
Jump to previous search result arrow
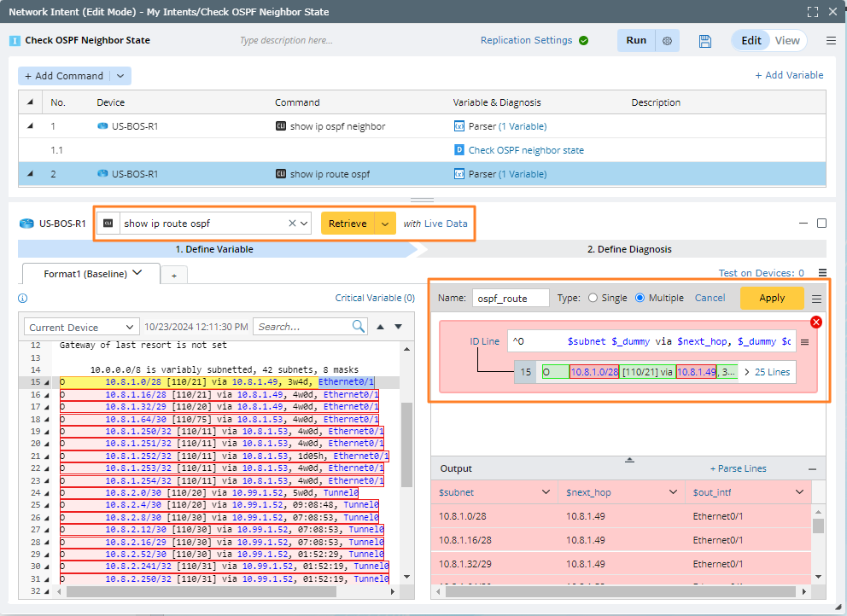380,327
